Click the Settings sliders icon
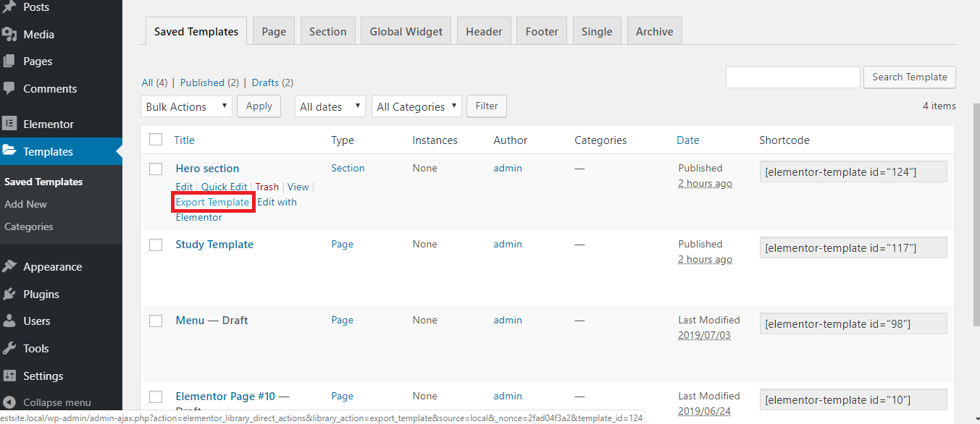This screenshot has width=980, height=424. click(x=9, y=376)
